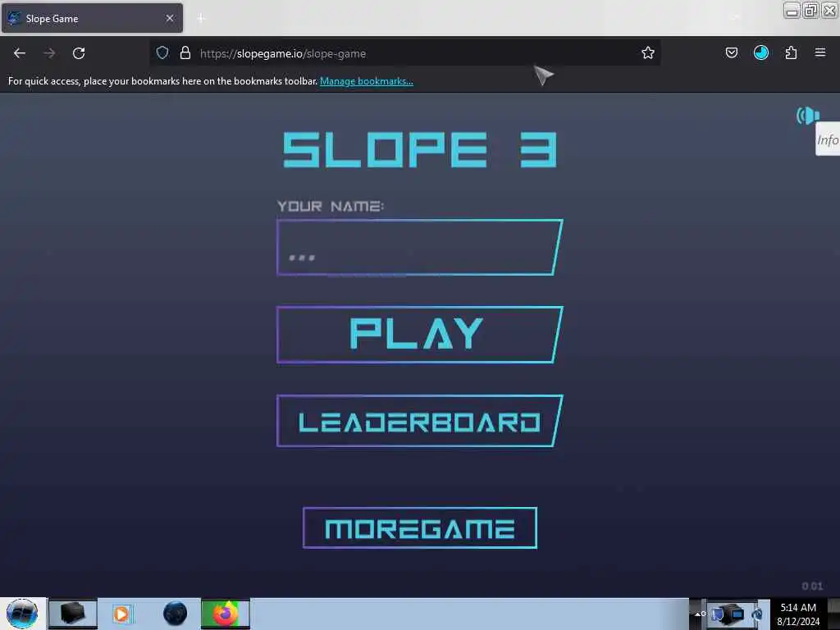Image resolution: width=840 pixels, height=630 pixels.
Task: Open the LEADERBOARD
Action: 419,421
